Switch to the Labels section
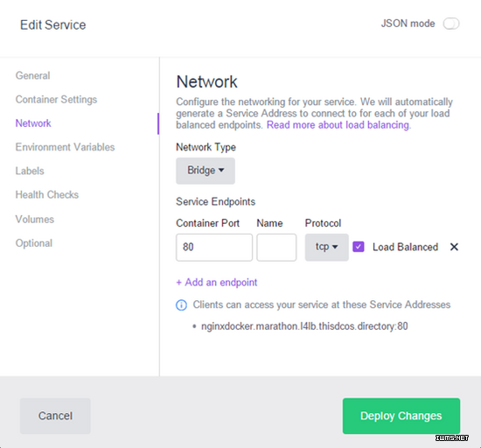This screenshot has height=448, width=481. [x=30, y=171]
